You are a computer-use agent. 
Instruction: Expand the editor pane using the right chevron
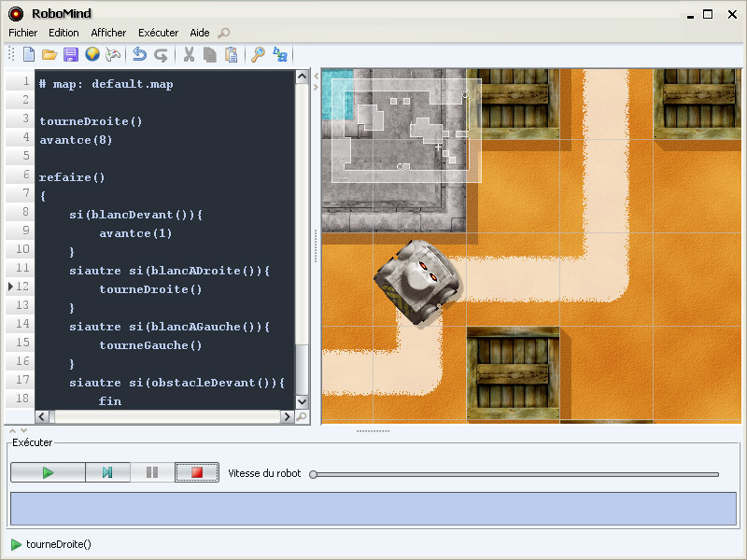point(316,87)
